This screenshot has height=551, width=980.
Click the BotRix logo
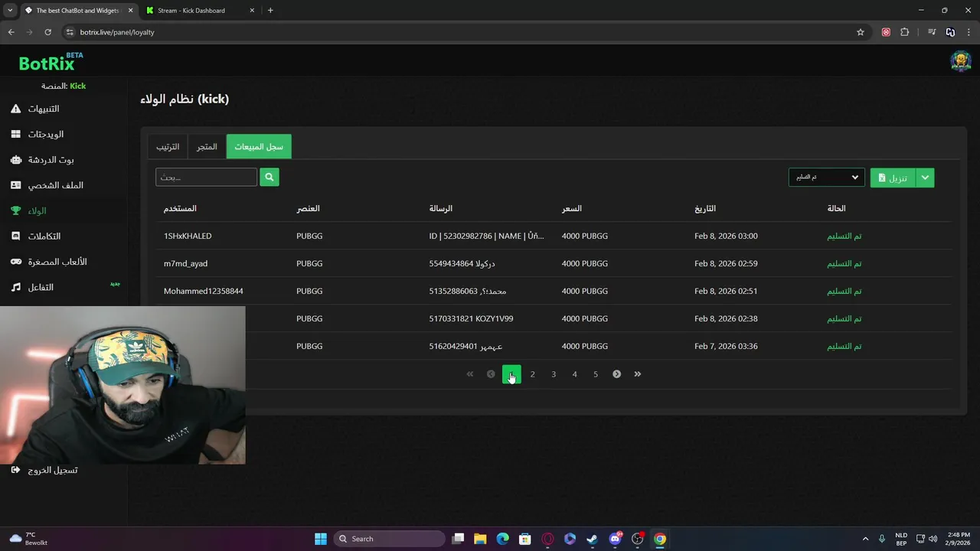pyautogui.click(x=51, y=62)
